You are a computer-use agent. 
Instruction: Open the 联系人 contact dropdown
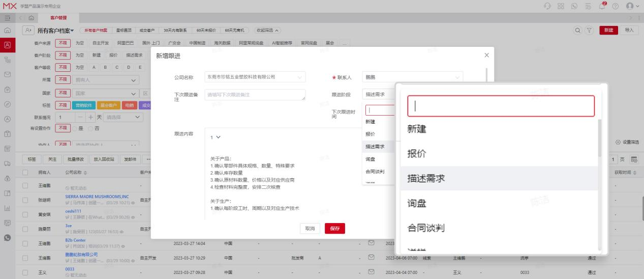[413, 77]
